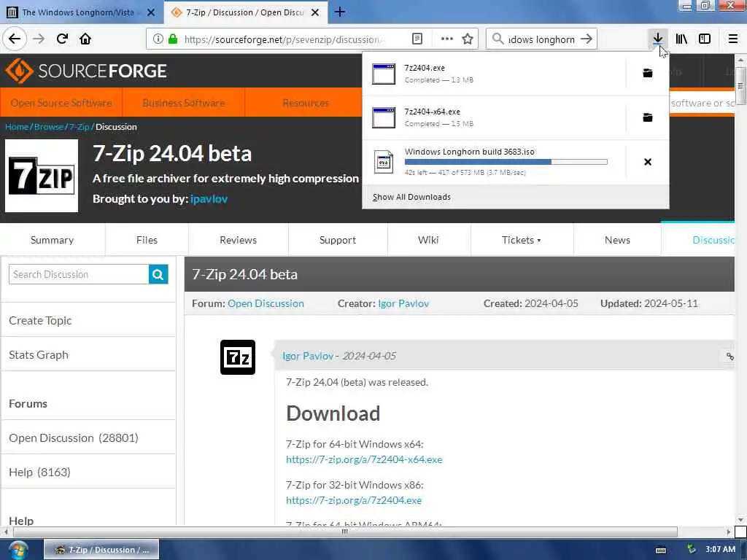Focus the Search Discussion input field

click(79, 274)
